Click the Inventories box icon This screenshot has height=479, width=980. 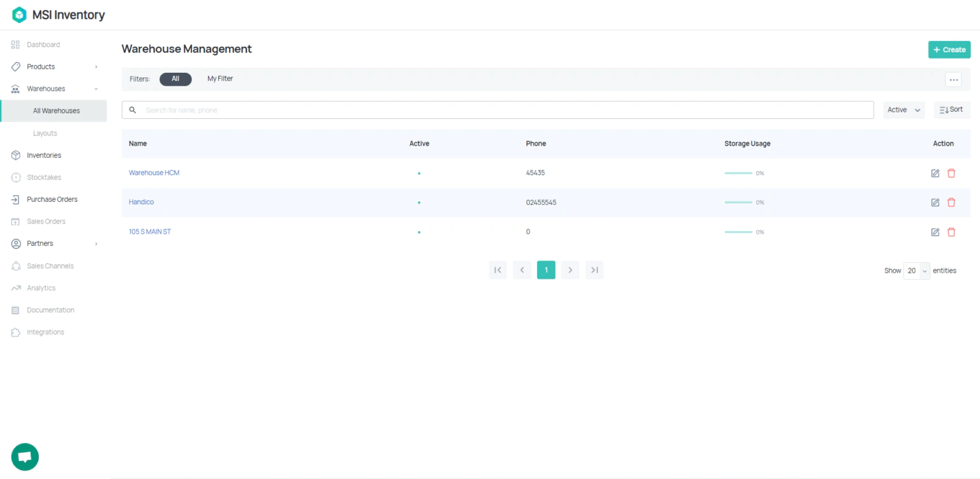pos(16,155)
